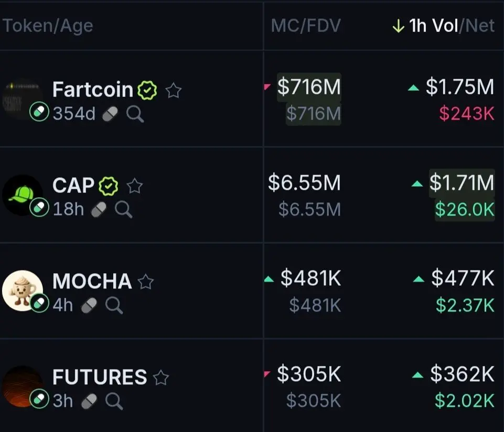
Task: Switch to Net in the 1h Vol header
Action: click(480, 25)
